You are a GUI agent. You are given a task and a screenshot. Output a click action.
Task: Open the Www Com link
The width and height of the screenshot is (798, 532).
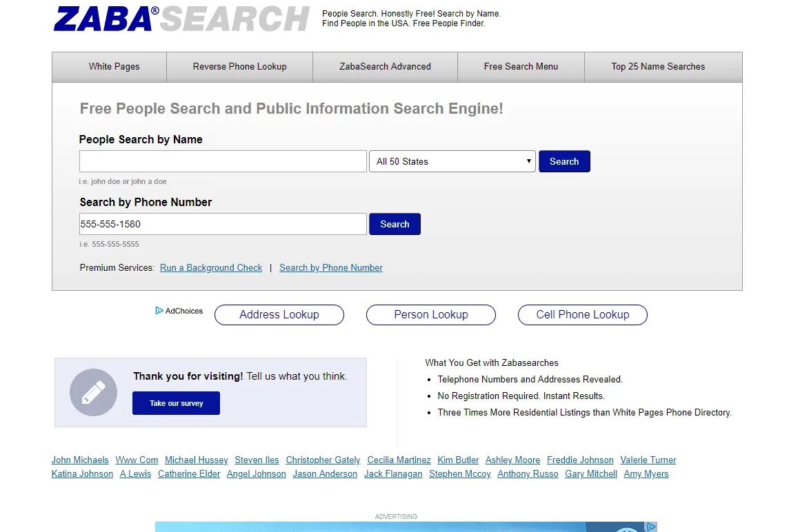point(137,460)
